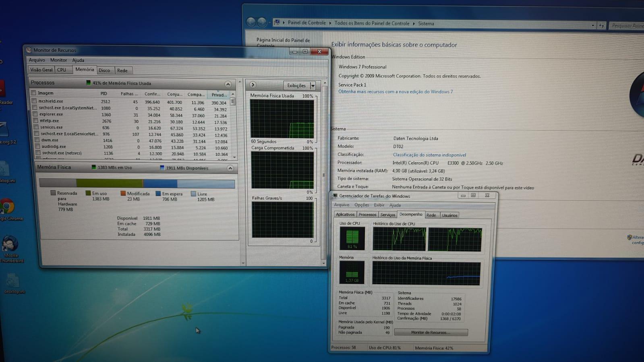The height and width of the screenshot is (362, 644).
Task: Click Página Inicial do Painel de Controle link
Action: [x=283, y=43]
